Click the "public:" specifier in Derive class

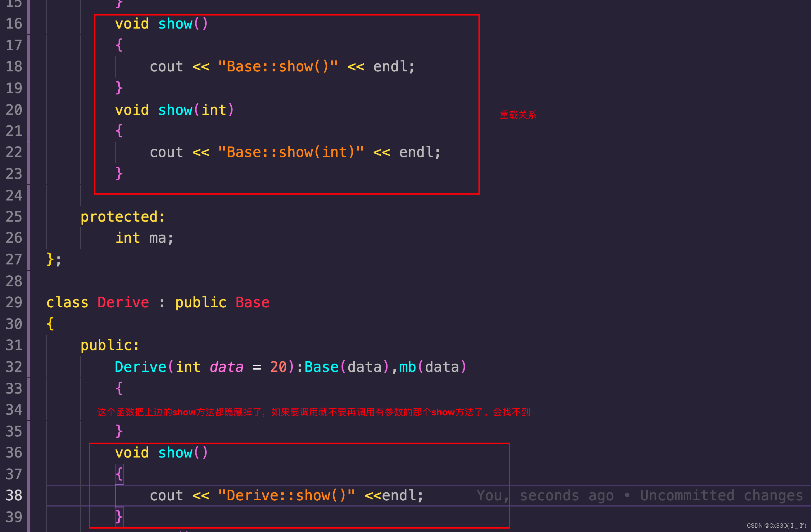(110, 345)
